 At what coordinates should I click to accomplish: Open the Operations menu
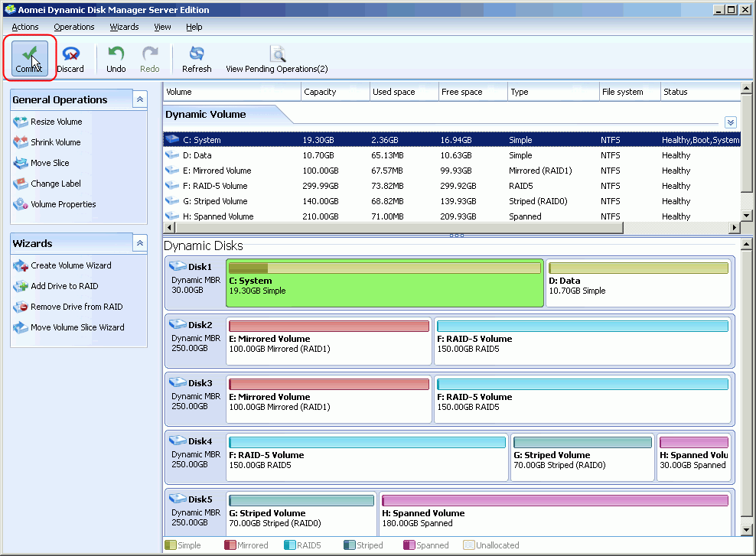tap(74, 27)
